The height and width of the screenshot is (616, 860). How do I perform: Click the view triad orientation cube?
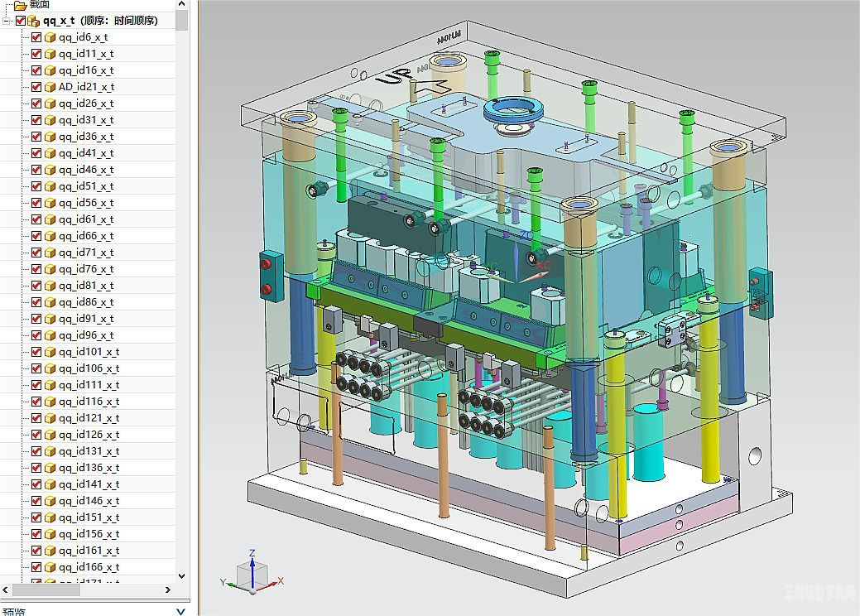[252, 575]
